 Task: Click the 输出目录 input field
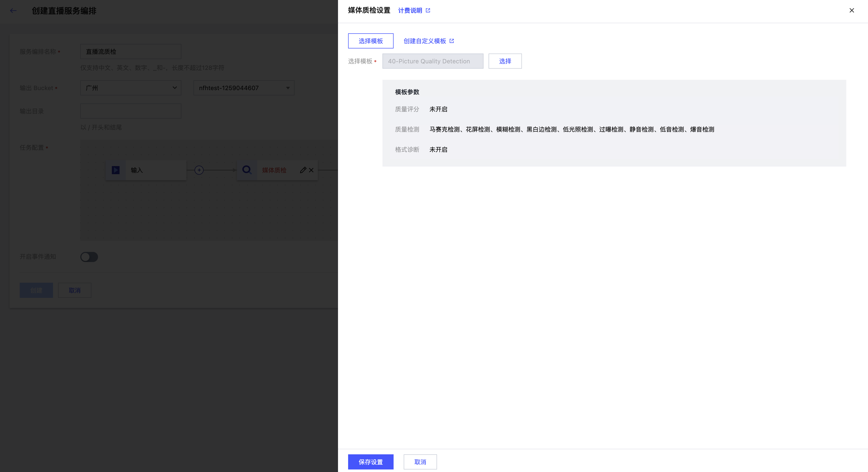pyautogui.click(x=131, y=111)
